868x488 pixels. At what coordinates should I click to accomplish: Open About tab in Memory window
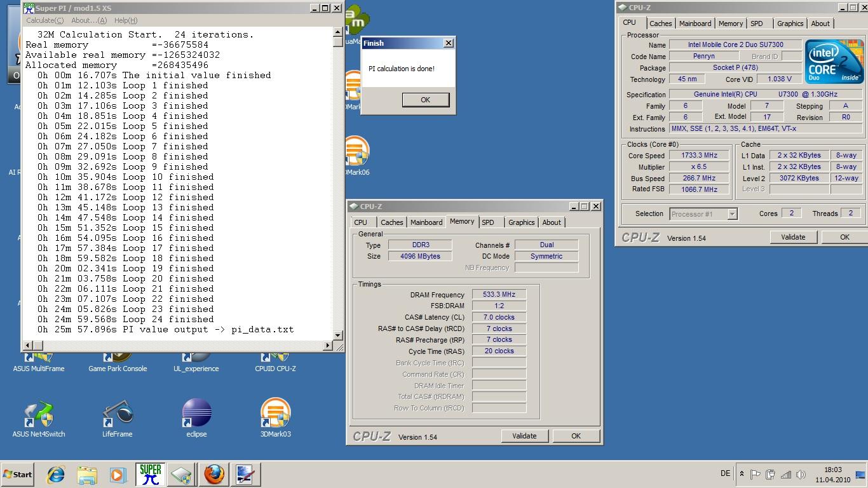pyautogui.click(x=552, y=222)
